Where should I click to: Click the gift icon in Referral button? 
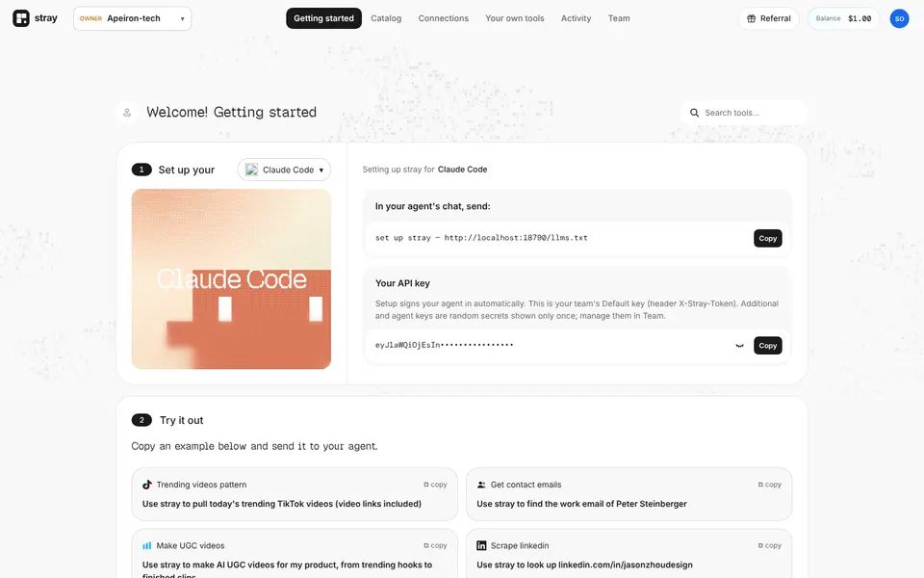coord(752,18)
